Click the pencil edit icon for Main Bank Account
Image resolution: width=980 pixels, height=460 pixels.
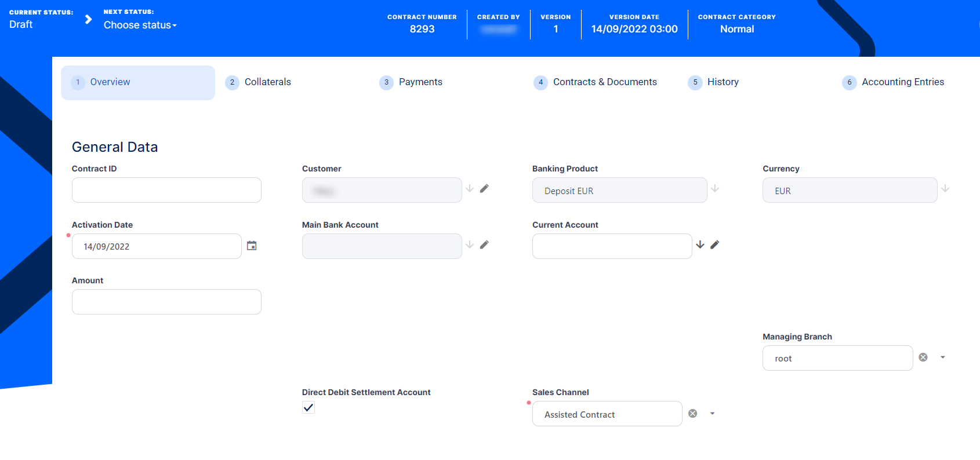tap(484, 244)
